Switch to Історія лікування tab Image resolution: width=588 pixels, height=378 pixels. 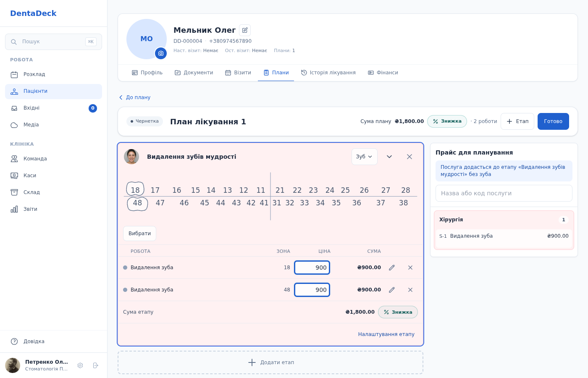[x=328, y=73]
